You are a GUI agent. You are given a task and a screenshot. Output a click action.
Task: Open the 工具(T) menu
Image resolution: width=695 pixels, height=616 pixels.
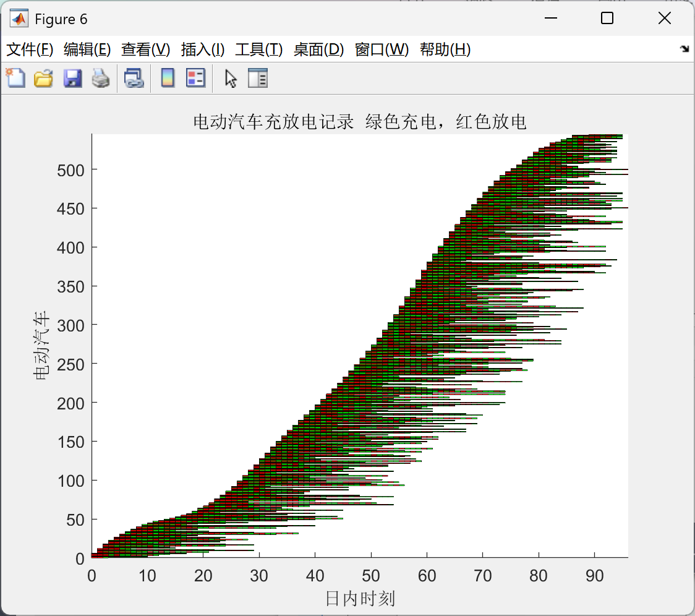click(259, 49)
